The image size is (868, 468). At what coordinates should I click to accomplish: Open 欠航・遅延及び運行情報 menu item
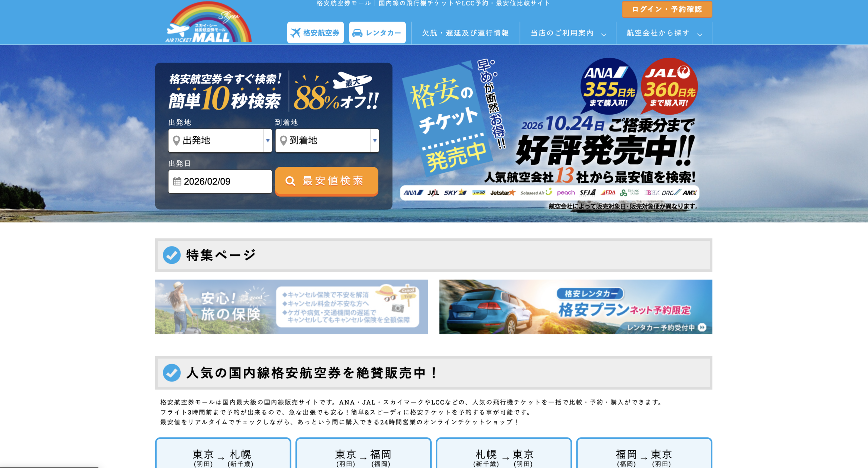click(465, 33)
